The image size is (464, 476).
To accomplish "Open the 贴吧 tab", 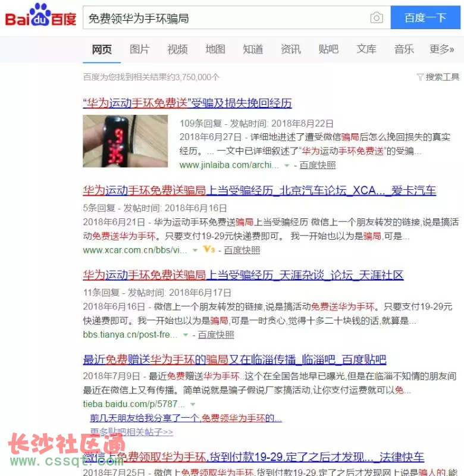I will (x=328, y=49).
